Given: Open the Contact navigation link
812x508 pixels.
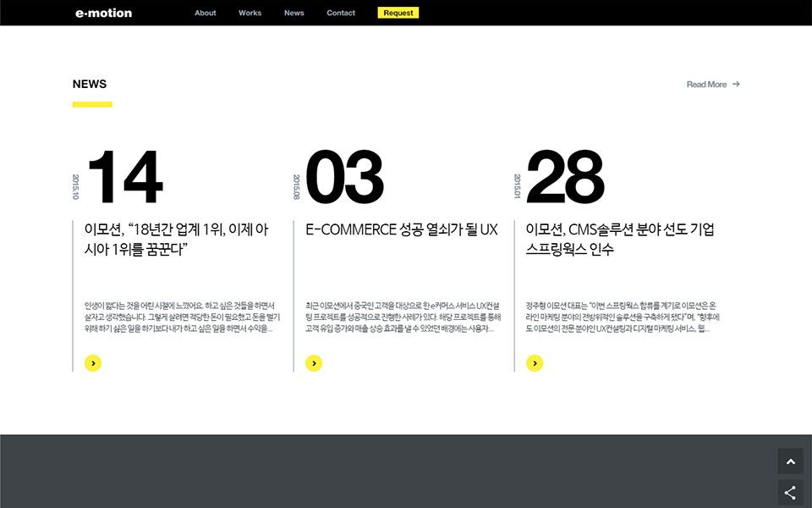Looking at the screenshot, I should coord(341,13).
